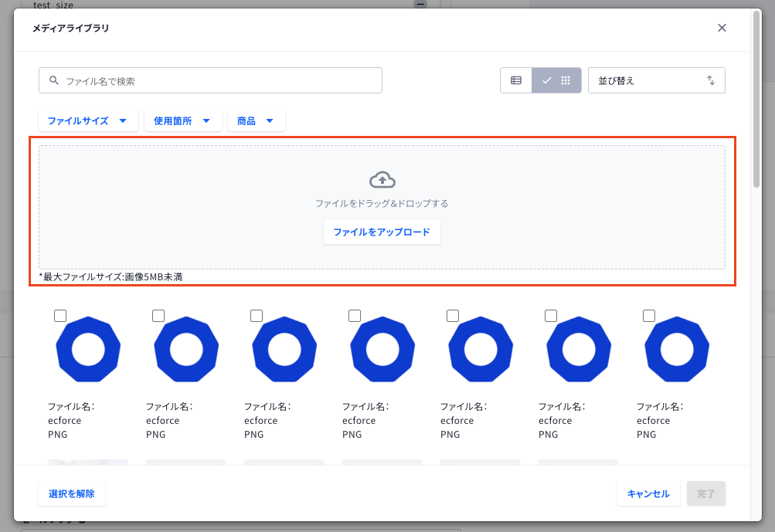The height and width of the screenshot is (532, 775).
Task: Select the third ecforce PNG thumbnail
Action: (284, 349)
